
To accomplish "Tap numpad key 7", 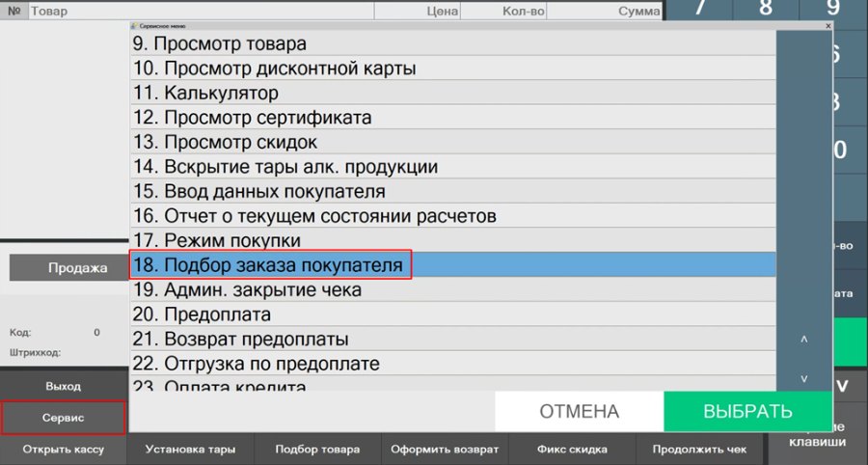I will [700, 8].
